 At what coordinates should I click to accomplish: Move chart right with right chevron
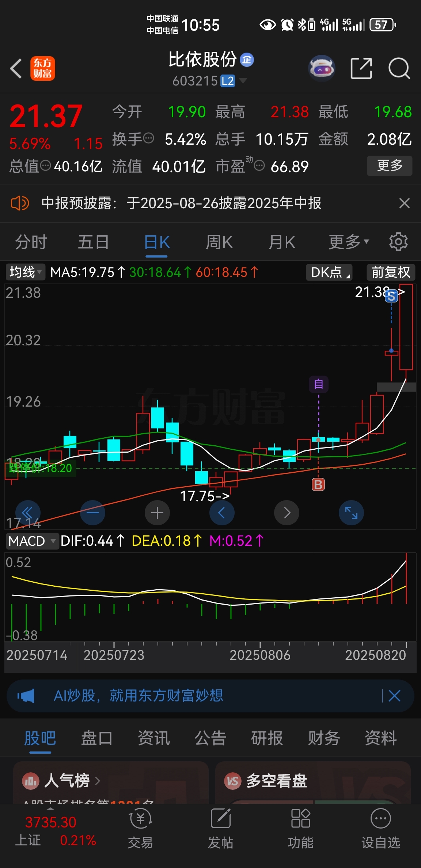click(287, 513)
